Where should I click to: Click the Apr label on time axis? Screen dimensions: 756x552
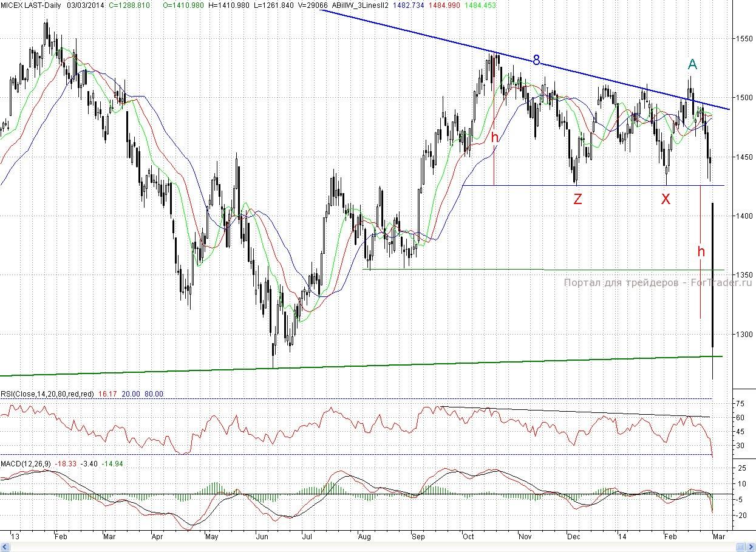click(157, 537)
